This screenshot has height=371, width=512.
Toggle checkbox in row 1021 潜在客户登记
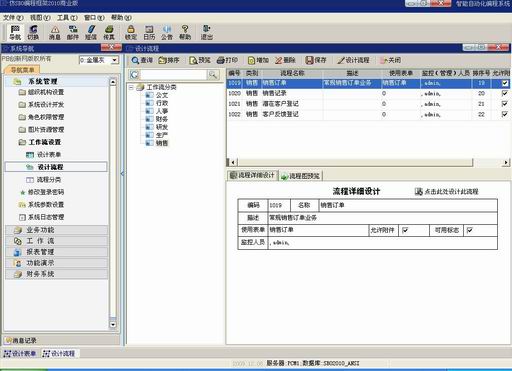pos(505,104)
